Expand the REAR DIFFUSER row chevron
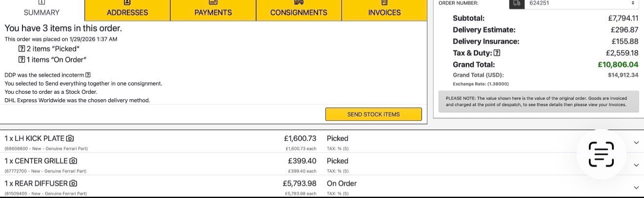The width and height of the screenshot is (644, 198). pyautogui.click(x=636, y=187)
